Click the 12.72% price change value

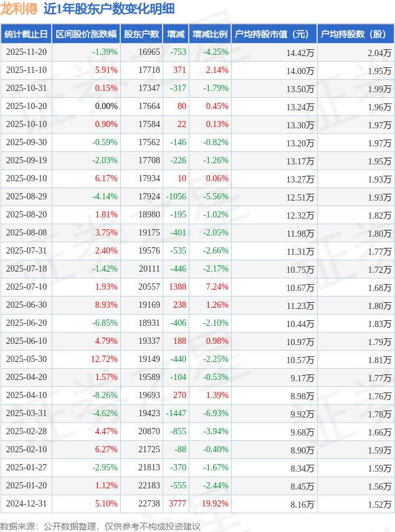pyautogui.click(x=104, y=359)
